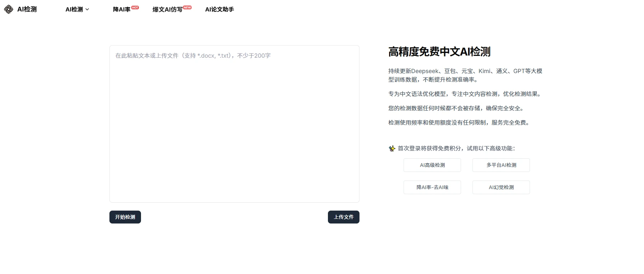The height and width of the screenshot is (274, 644).
Task: Click the AI检测 site logo icon
Action: [x=9, y=9]
